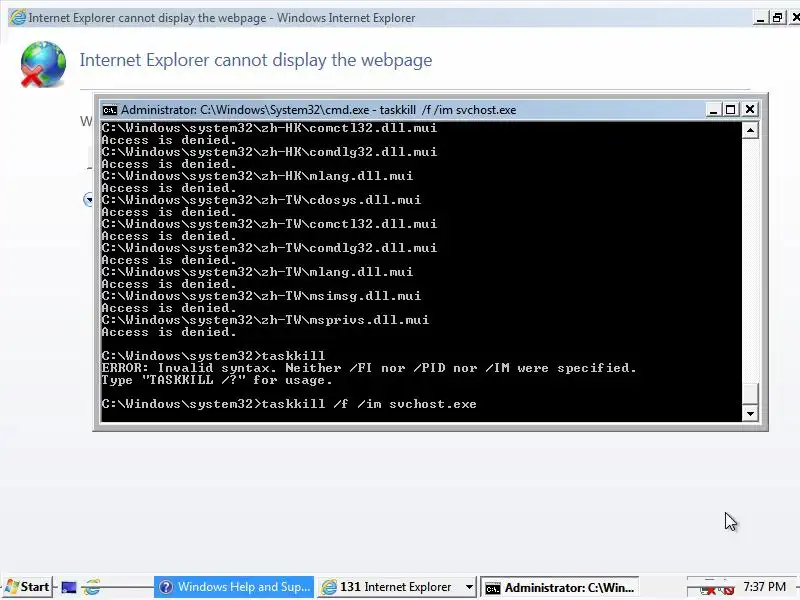Click the 'zh-HK\mlang.dll.mui' path line

(257, 176)
